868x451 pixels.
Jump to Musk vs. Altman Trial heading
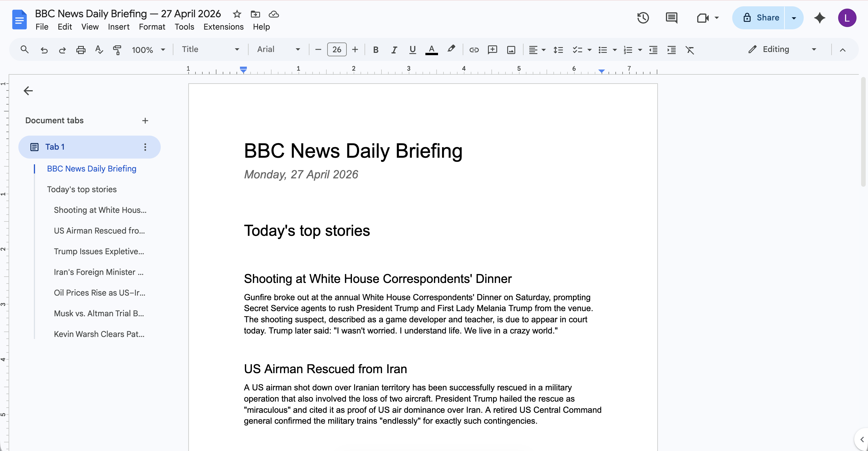coord(99,313)
